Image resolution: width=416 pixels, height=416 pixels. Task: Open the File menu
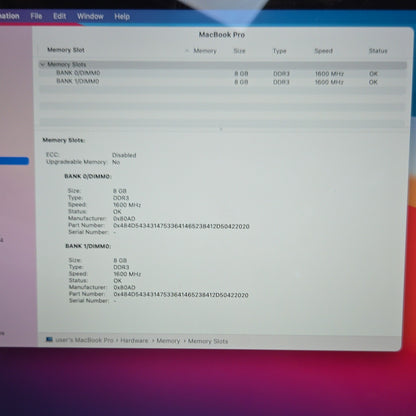36,16
